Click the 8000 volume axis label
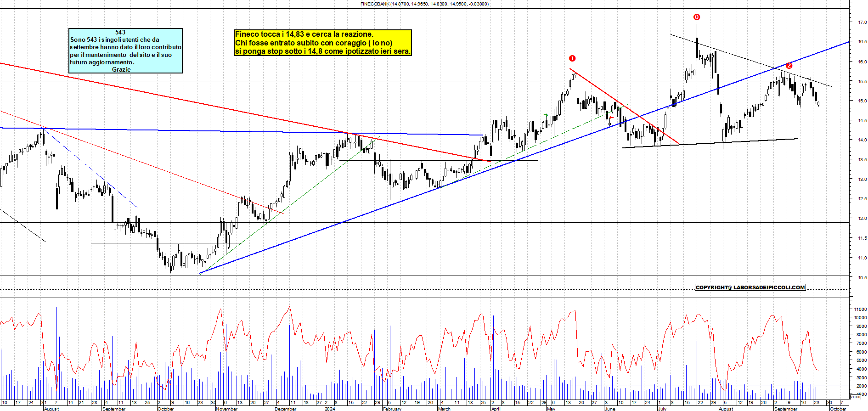This screenshot has width=868, height=411. 861,335
